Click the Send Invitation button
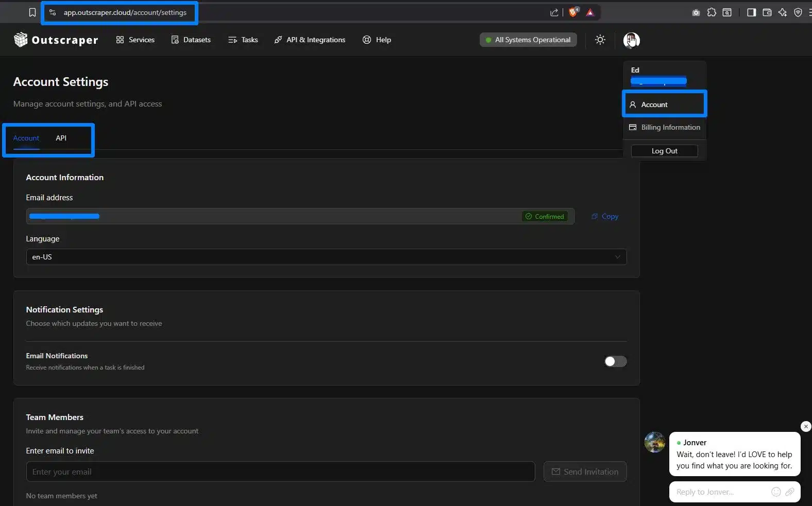 click(x=585, y=472)
